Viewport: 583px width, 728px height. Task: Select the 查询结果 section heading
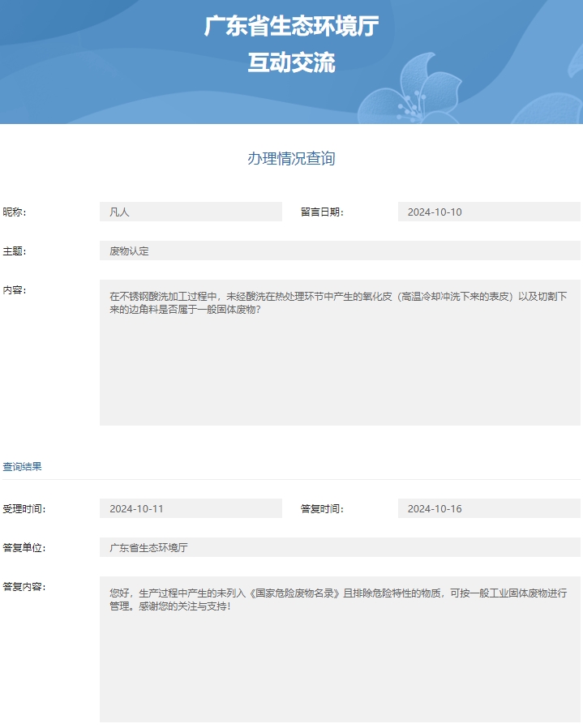(23, 467)
